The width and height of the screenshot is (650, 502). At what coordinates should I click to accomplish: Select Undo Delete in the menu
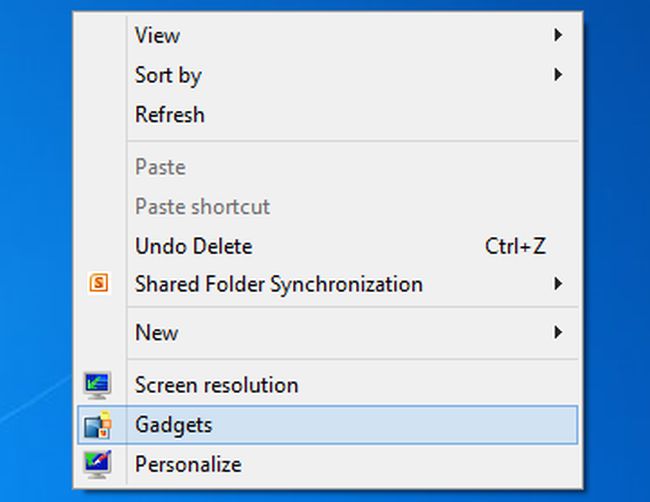(193, 246)
